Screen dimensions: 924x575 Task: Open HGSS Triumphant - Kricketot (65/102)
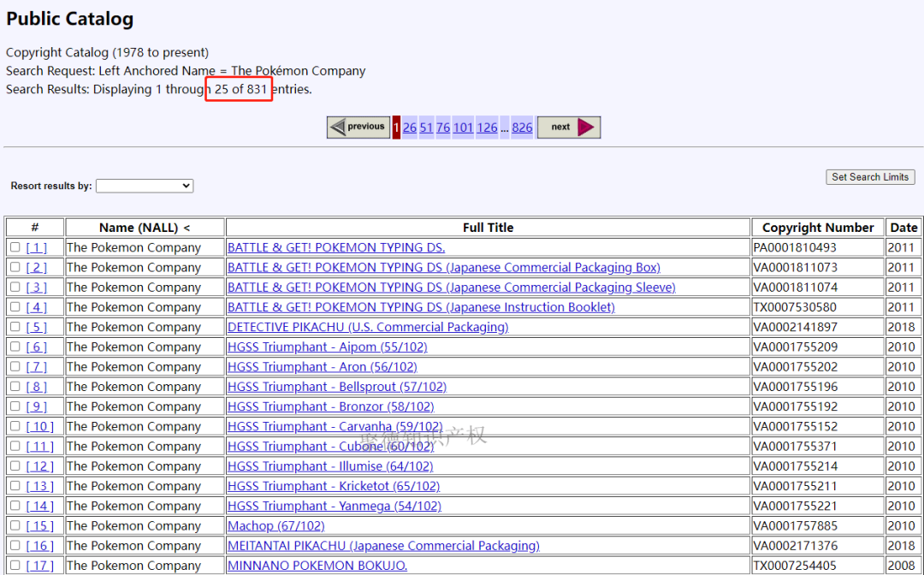tap(334, 486)
